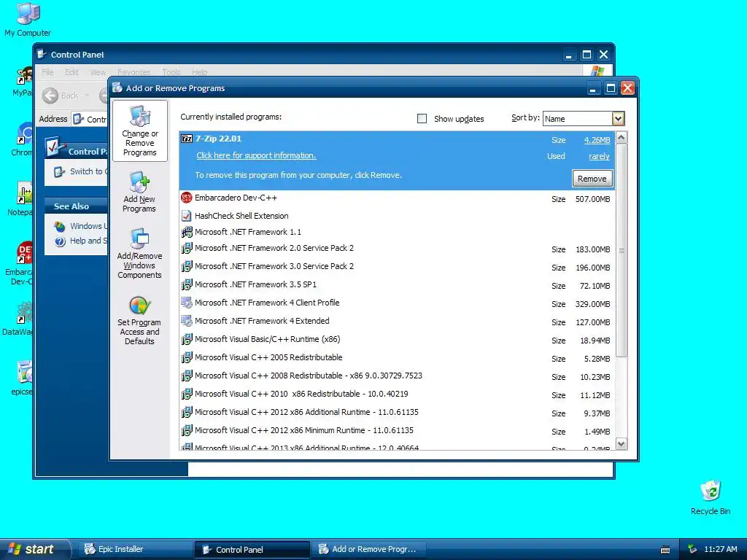747x560 pixels.
Task: Open Tools menu in Control Panel window
Action: pyautogui.click(x=171, y=72)
